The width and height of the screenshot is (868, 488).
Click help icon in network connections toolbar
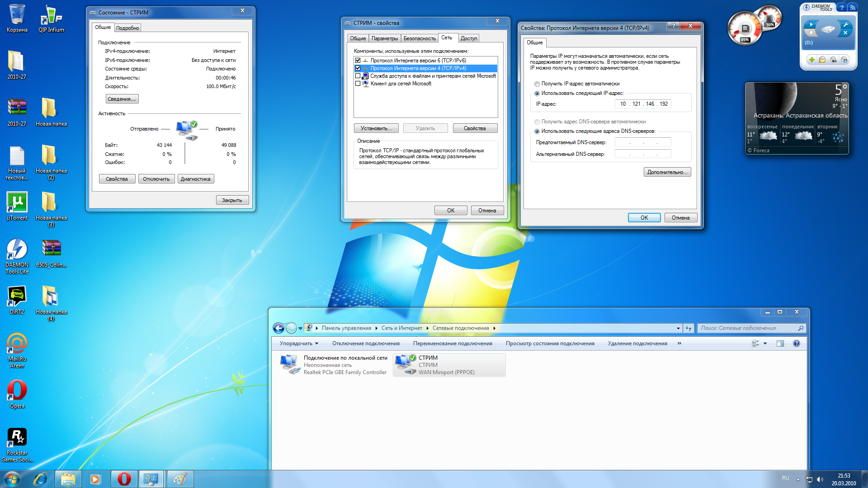tap(797, 343)
